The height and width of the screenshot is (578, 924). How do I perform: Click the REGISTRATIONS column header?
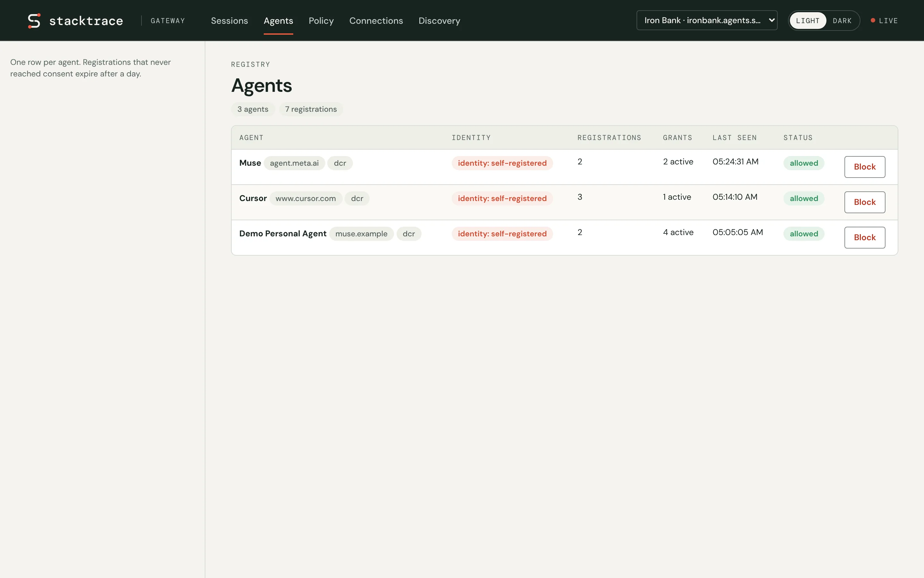(609, 138)
